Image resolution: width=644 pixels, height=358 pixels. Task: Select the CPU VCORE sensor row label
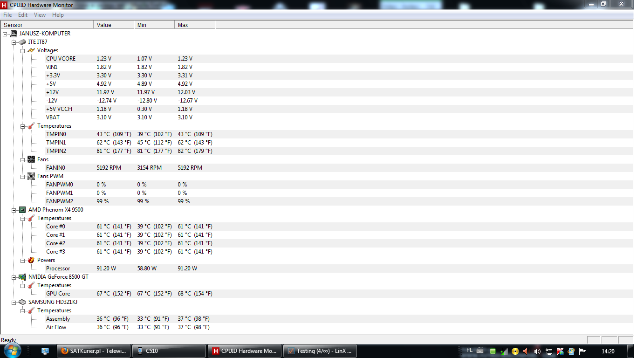[x=61, y=59]
